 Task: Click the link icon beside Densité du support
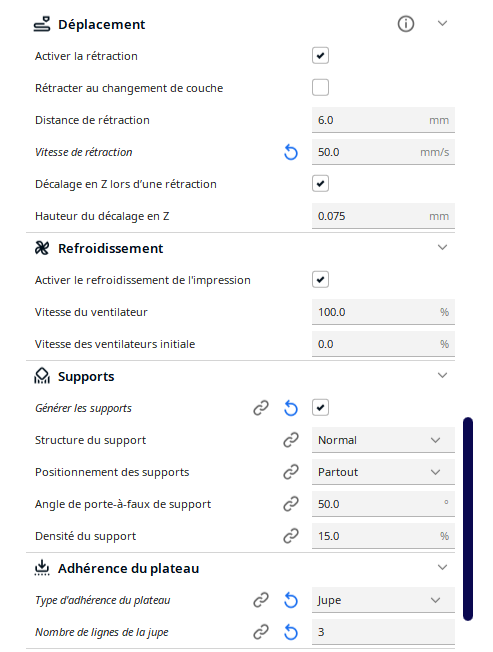[x=291, y=536]
